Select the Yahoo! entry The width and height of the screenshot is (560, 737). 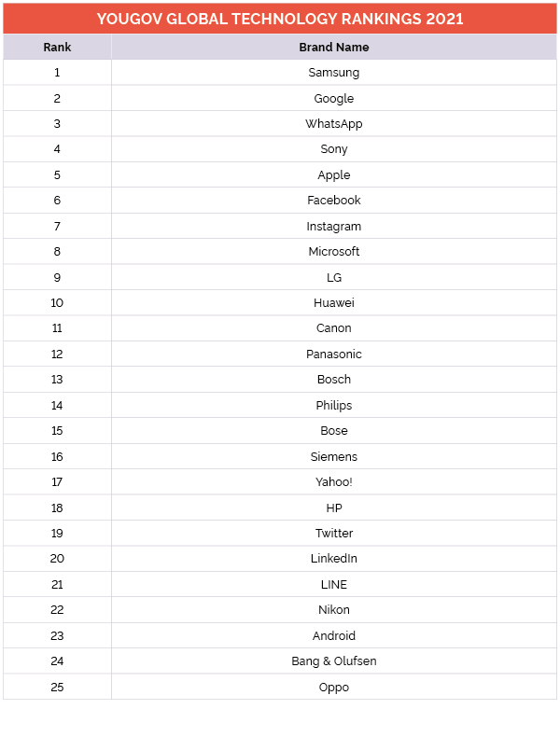tap(334, 481)
